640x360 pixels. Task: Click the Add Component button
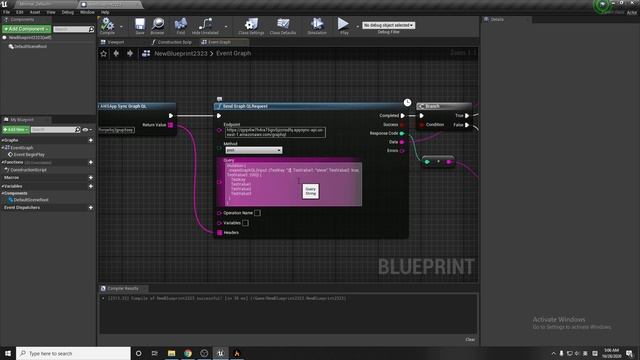[26, 29]
